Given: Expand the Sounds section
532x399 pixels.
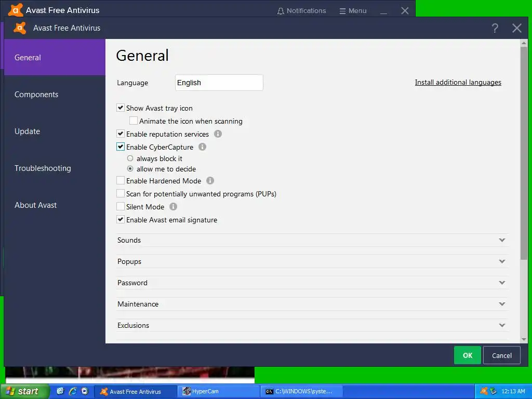Looking at the screenshot, I should pyautogui.click(x=312, y=240).
